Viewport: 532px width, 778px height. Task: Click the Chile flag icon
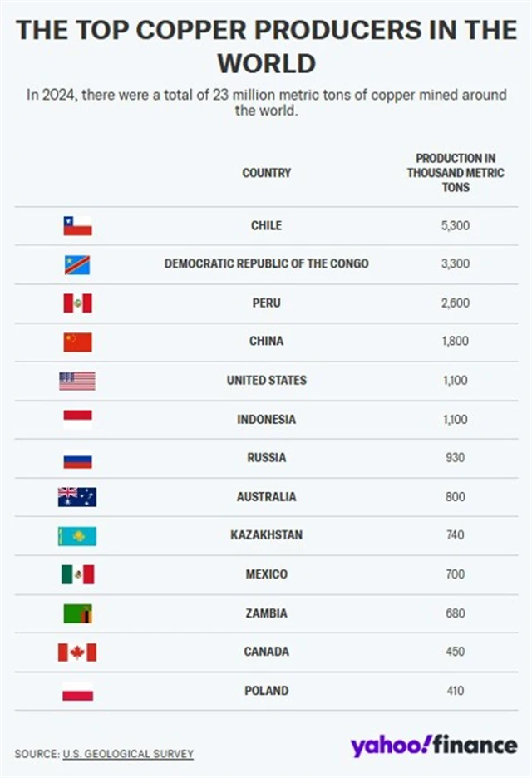(x=77, y=225)
